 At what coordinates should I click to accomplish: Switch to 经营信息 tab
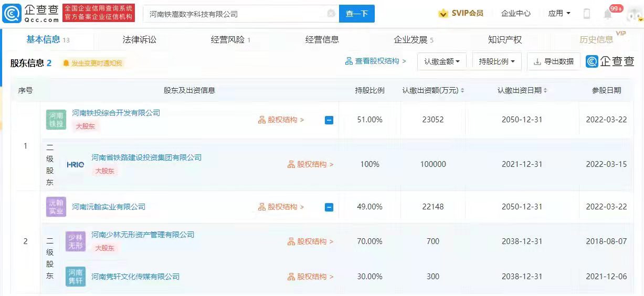[322, 39]
